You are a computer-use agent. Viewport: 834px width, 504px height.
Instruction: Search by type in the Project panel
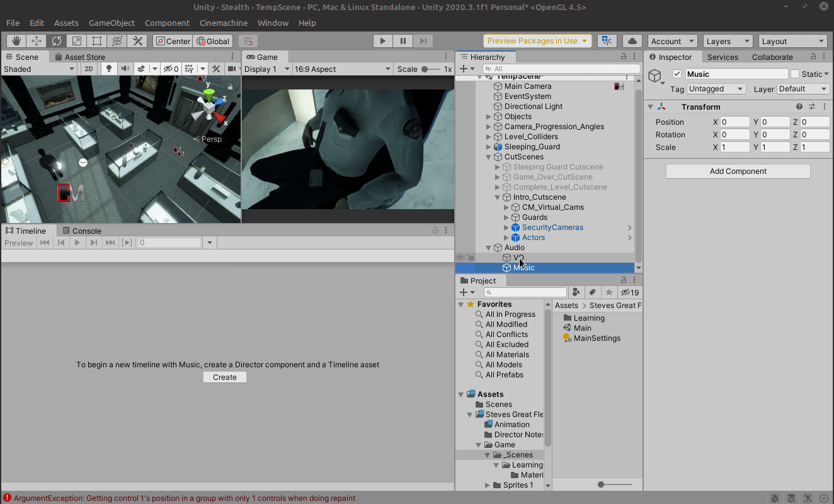576,292
